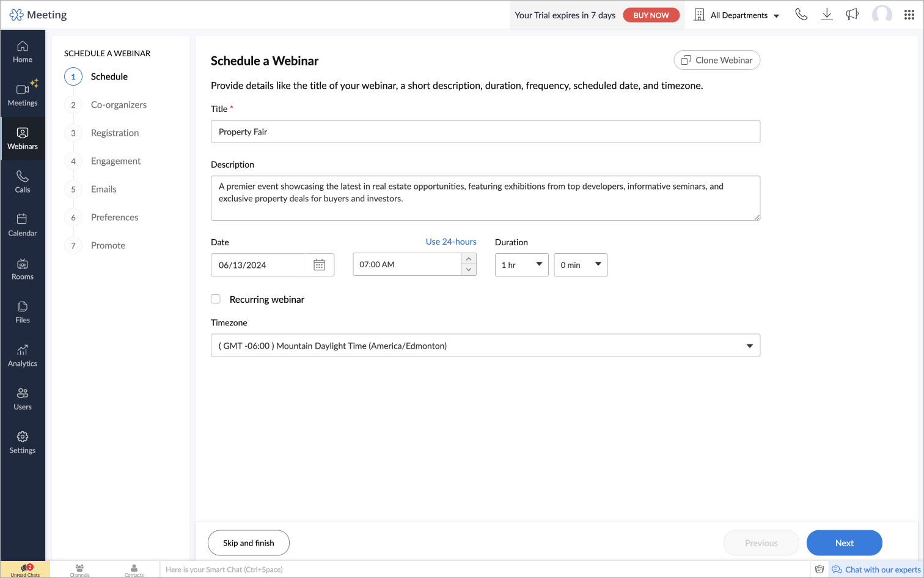
Task: Increase time with the up stepper arrow
Action: click(x=469, y=259)
